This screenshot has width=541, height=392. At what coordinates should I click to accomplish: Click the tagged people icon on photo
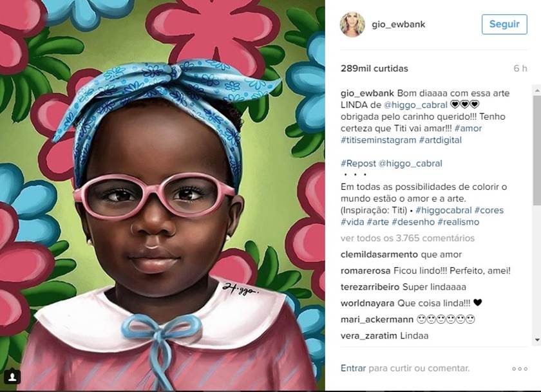(12, 376)
